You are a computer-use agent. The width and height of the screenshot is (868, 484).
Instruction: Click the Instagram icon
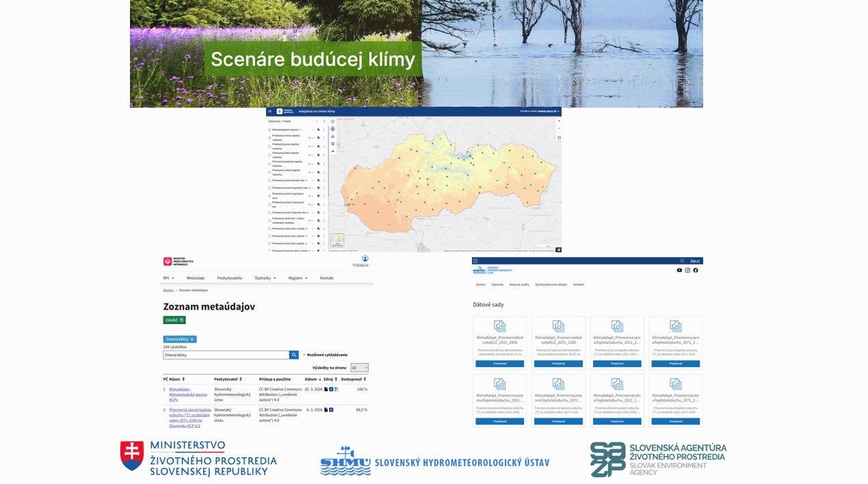pos(687,271)
